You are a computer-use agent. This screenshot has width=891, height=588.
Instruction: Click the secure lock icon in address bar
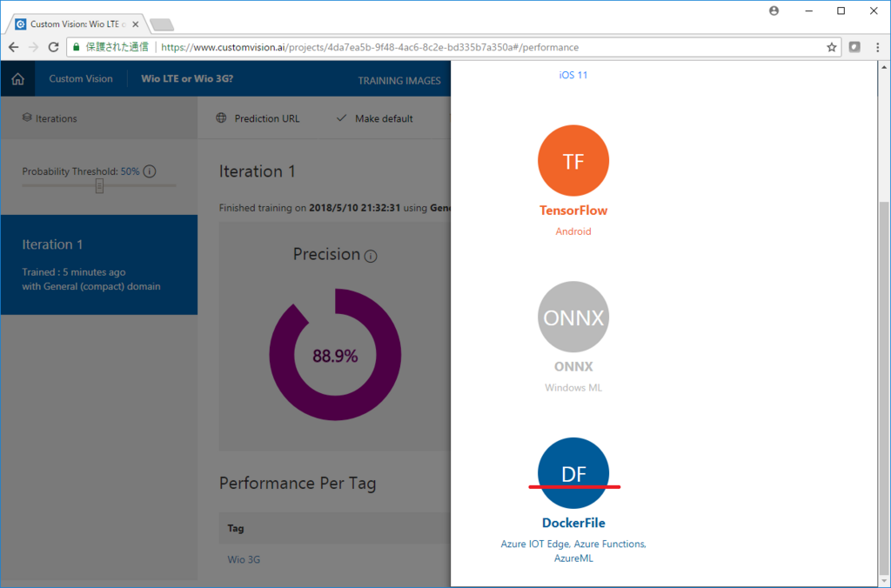pos(77,47)
